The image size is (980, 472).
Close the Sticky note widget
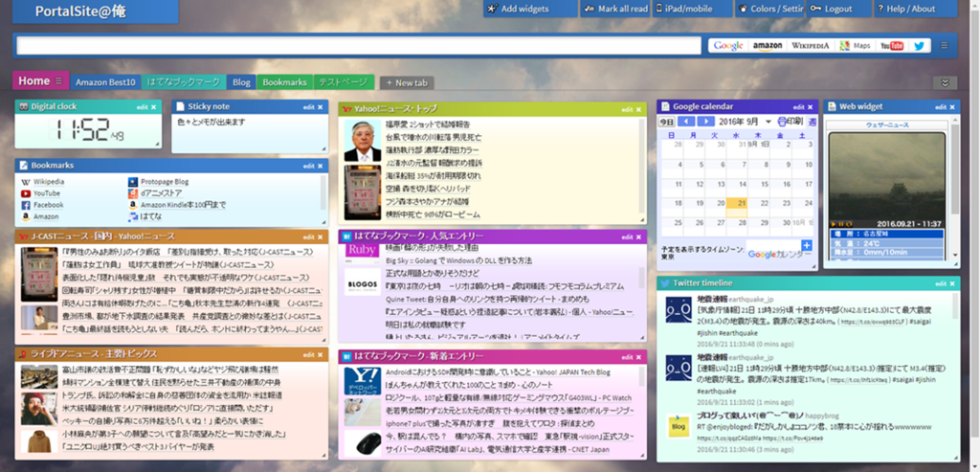pyautogui.click(x=320, y=107)
